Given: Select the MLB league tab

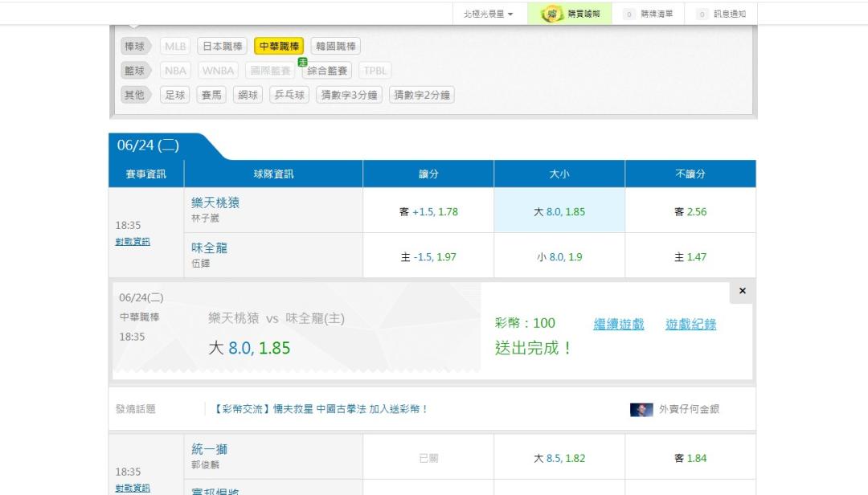Looking at the screenshot, I should click(175, 47).
